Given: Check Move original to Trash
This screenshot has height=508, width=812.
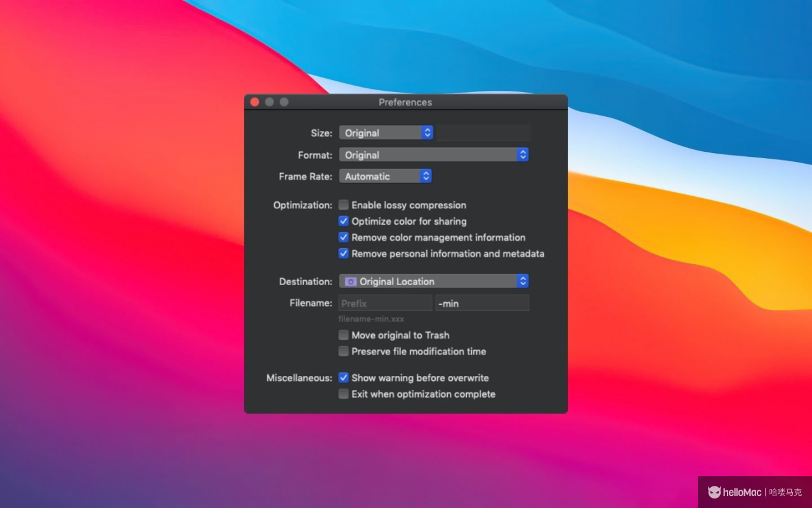Looking at the screenshot, I should tap(343, 335).
